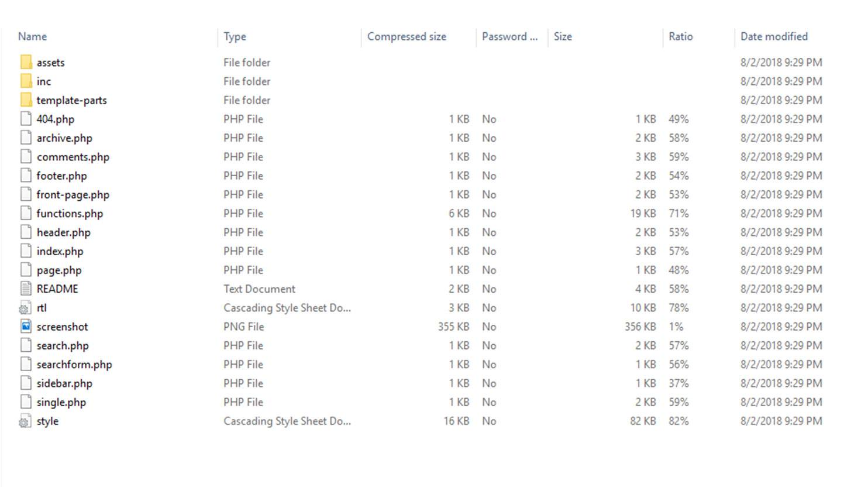The image size is (868, 487).
Task: Select the functions.php file name
Action: pos(70,214)
